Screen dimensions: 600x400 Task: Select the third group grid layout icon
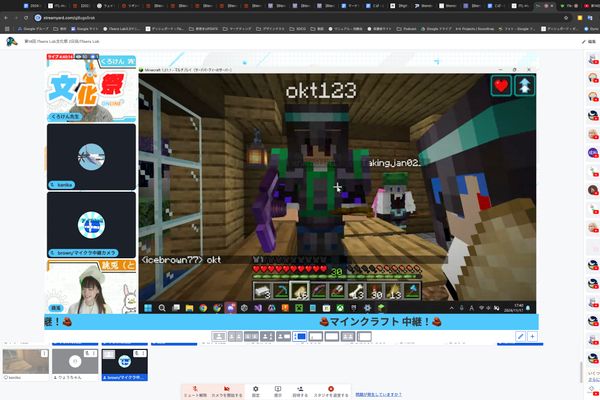click(x=251, y=336)
